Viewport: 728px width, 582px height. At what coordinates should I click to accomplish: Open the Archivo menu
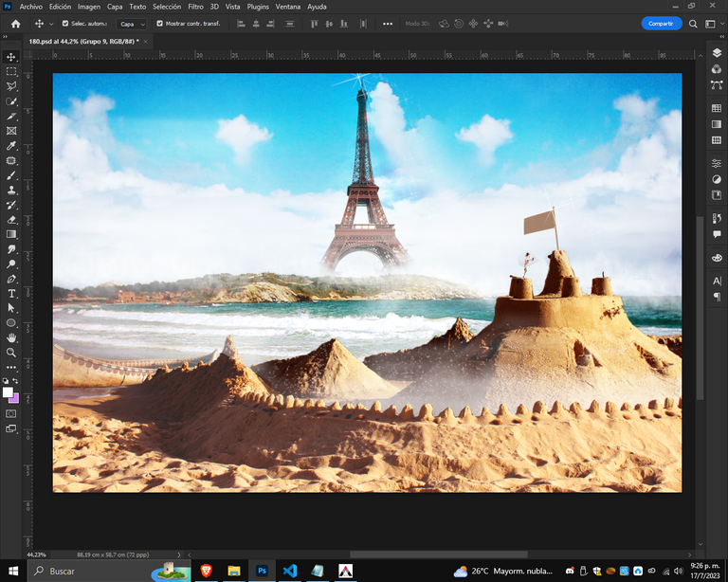click(x=30, y=7)
